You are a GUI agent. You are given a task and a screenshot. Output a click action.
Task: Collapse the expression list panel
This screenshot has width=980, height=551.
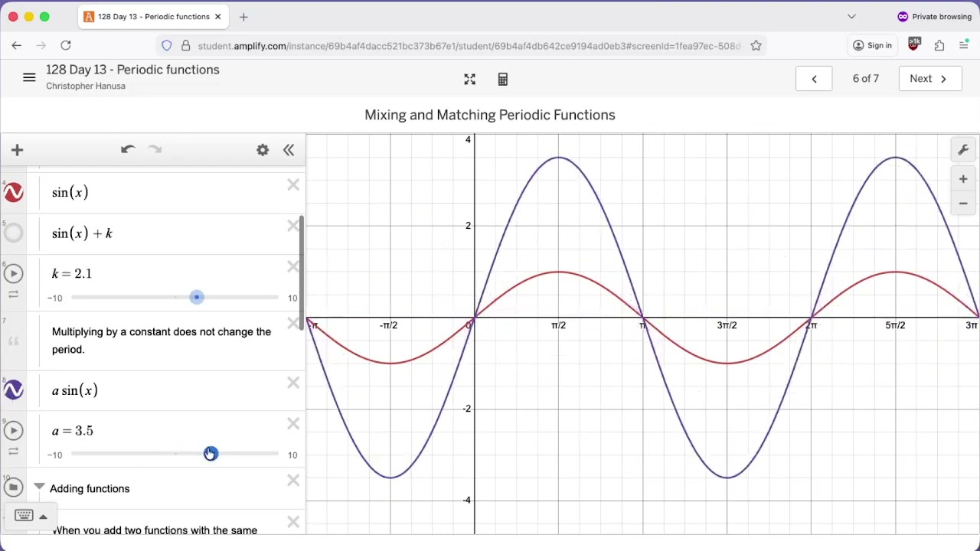click(289, 150)
